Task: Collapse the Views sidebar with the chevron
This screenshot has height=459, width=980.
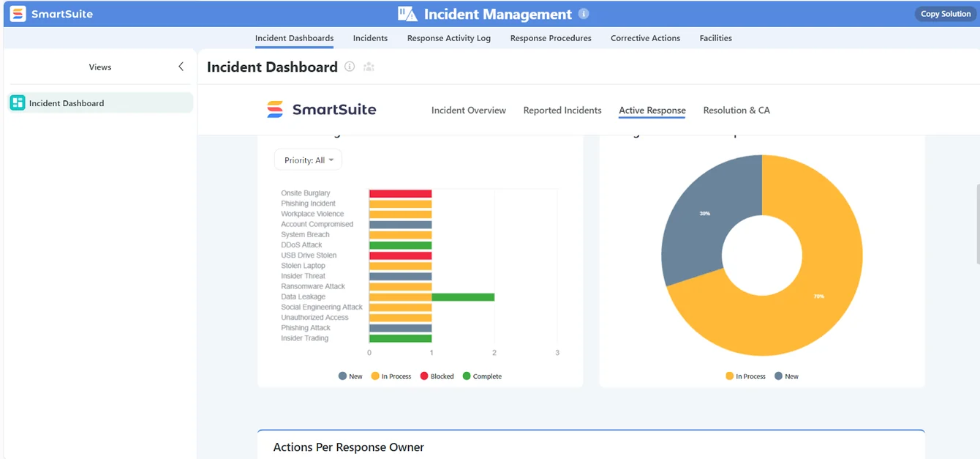Action: coord(181,67)
